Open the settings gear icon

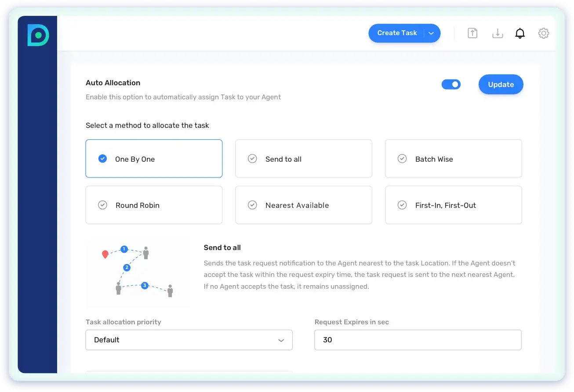[x=544, y=33]
